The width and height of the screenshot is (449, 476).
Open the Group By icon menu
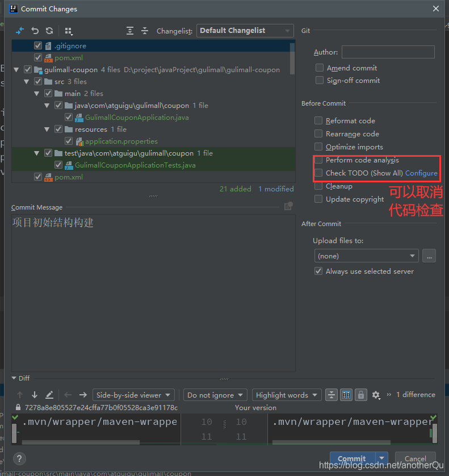click(x=69, y=31)
